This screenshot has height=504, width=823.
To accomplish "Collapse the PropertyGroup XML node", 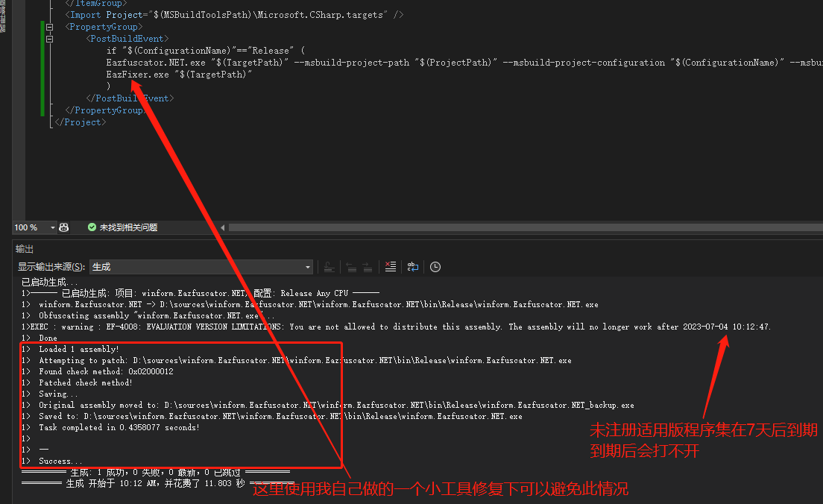I will (x=50, y=27).
